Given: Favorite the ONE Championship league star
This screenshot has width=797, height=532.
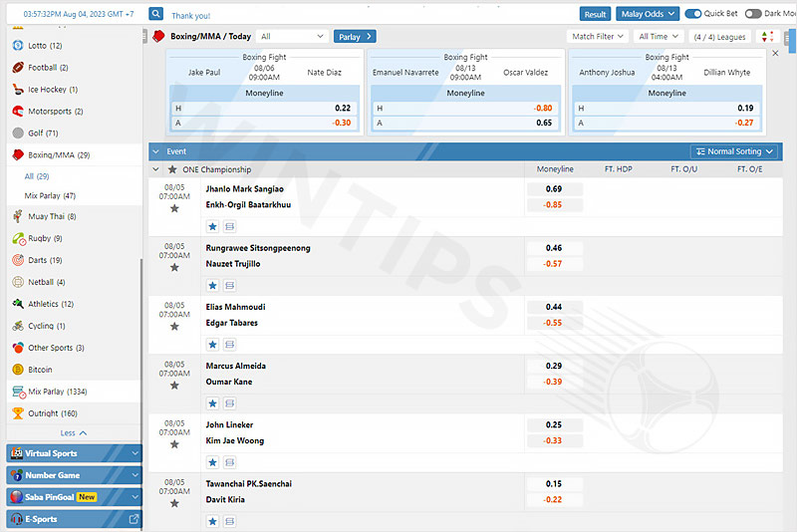Looking at the screenshot, I should pos(172,169).
